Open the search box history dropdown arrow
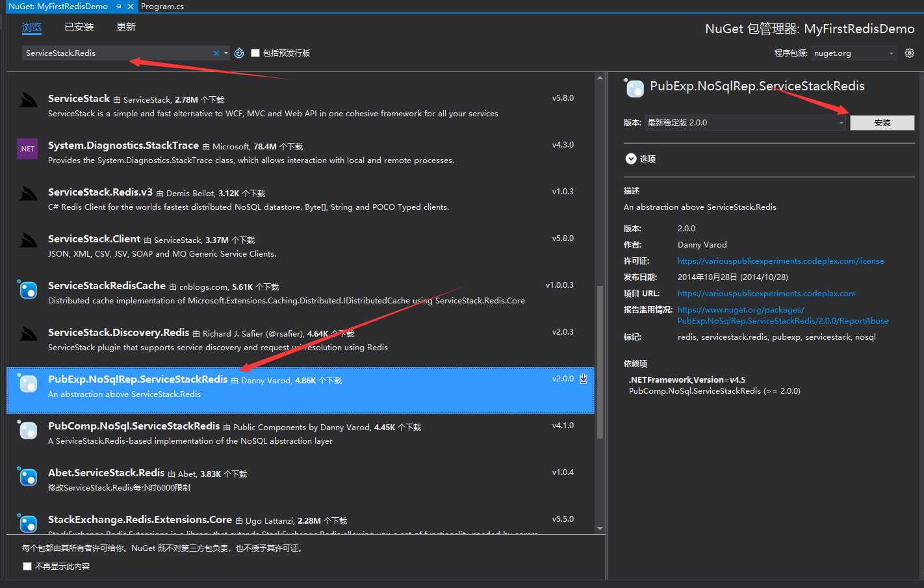 pyautogui.click(x=226, y=53)
